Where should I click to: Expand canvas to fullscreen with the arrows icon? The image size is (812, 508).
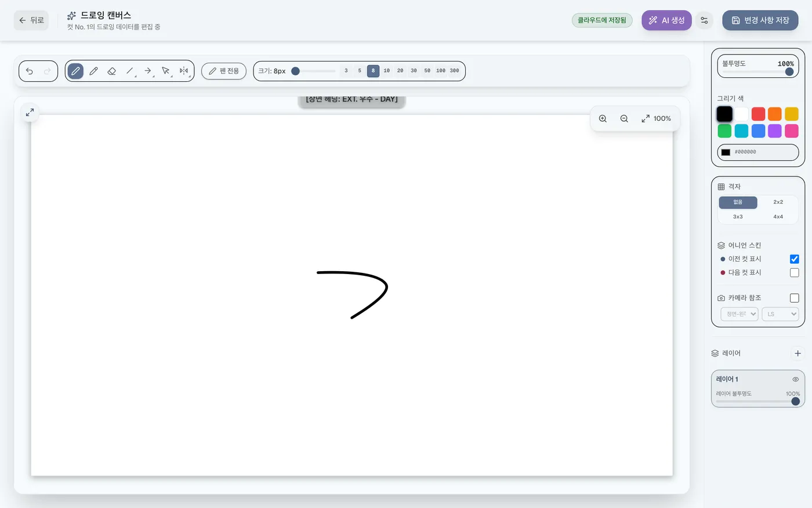pos(30,112)
